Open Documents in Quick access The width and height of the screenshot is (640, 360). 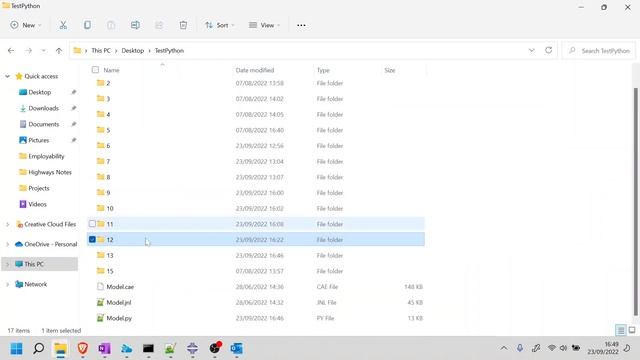pos(44,124)
